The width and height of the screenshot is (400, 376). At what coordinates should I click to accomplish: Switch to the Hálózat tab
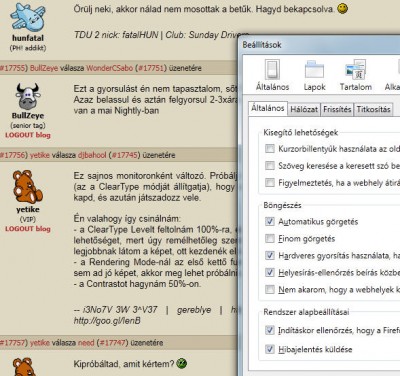click(x=304, y=109)
